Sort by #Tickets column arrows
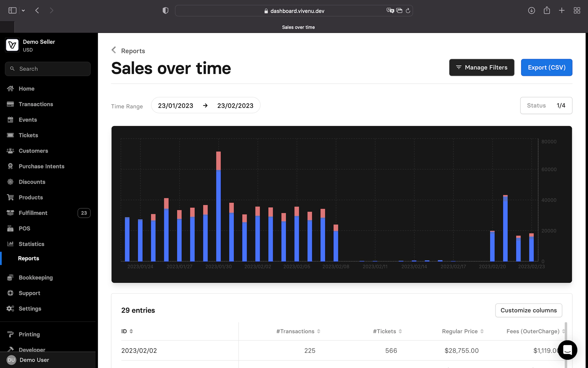The height and width of the screenshot is (368, 588). click(400, 331)
